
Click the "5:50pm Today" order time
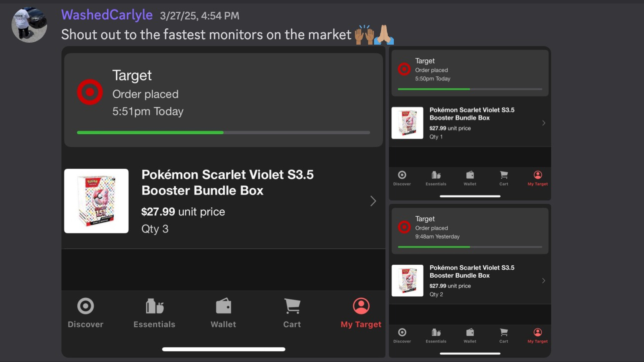(x=433, y=78)
